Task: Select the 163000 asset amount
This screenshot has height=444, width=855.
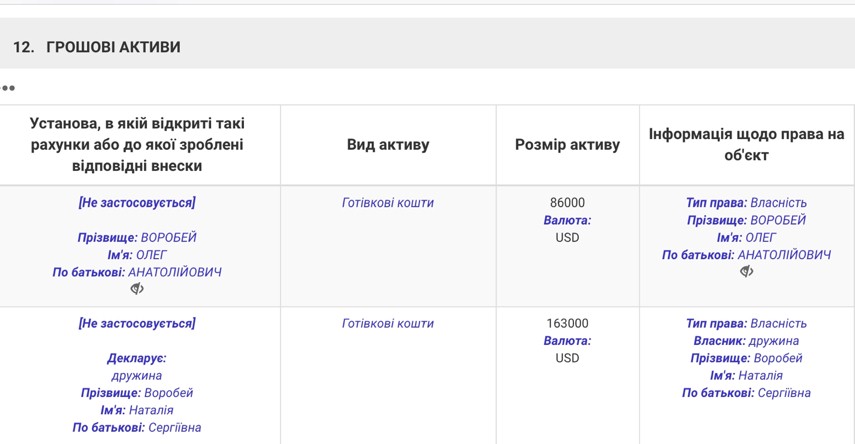Action: [567, 324]
